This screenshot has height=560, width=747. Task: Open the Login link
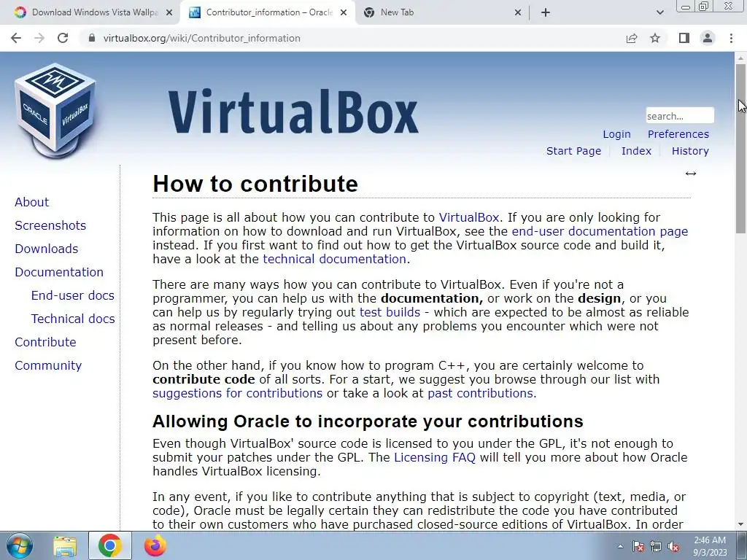pyautogui.click(x=616, y=134)
